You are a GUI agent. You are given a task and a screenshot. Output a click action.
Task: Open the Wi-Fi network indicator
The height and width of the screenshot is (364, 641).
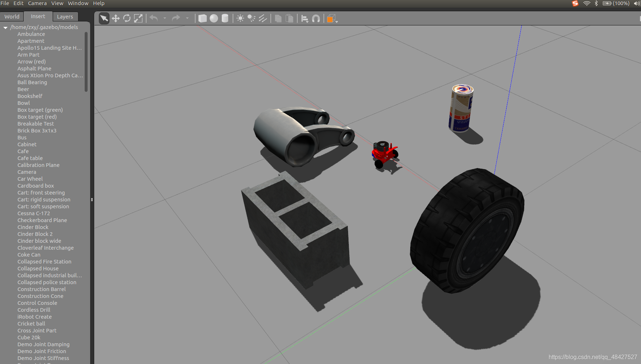click(x=587, y=3)
